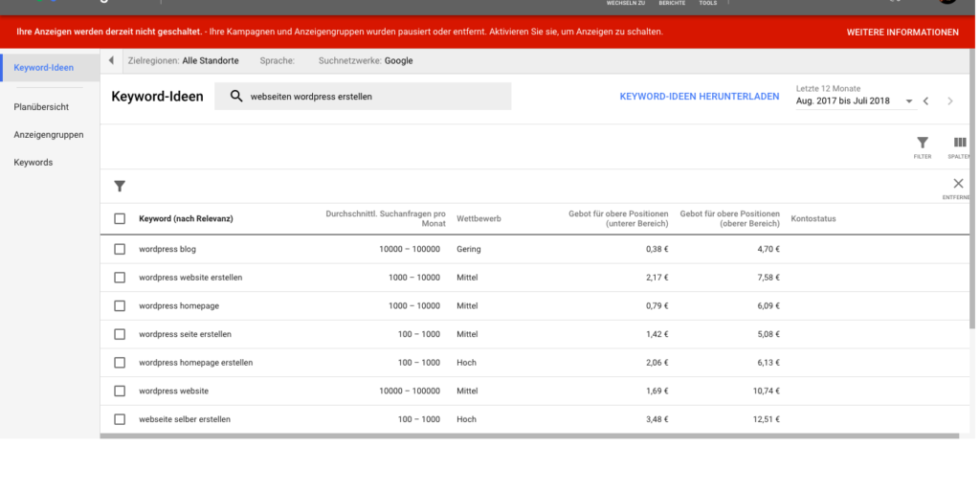Click the bid value '10,74 €'
The width and height of the screenshot is (980, 492).
coord(767,391)
